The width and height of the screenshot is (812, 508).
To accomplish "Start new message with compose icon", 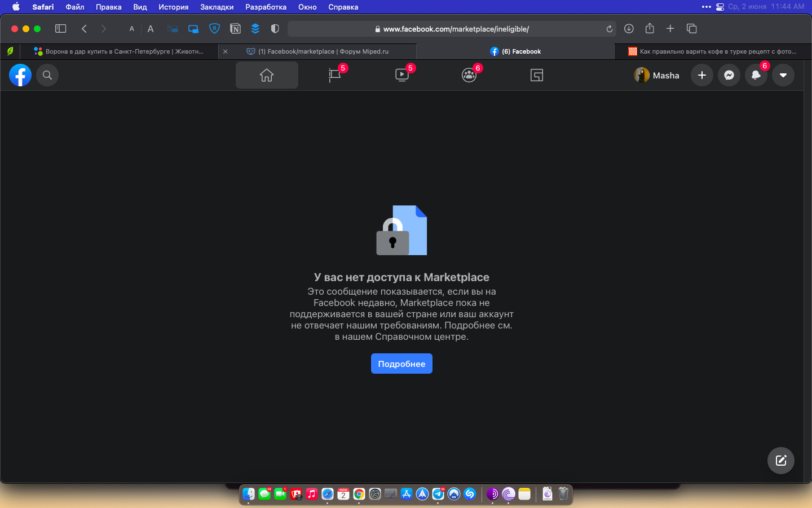I will tap(781, 461).
